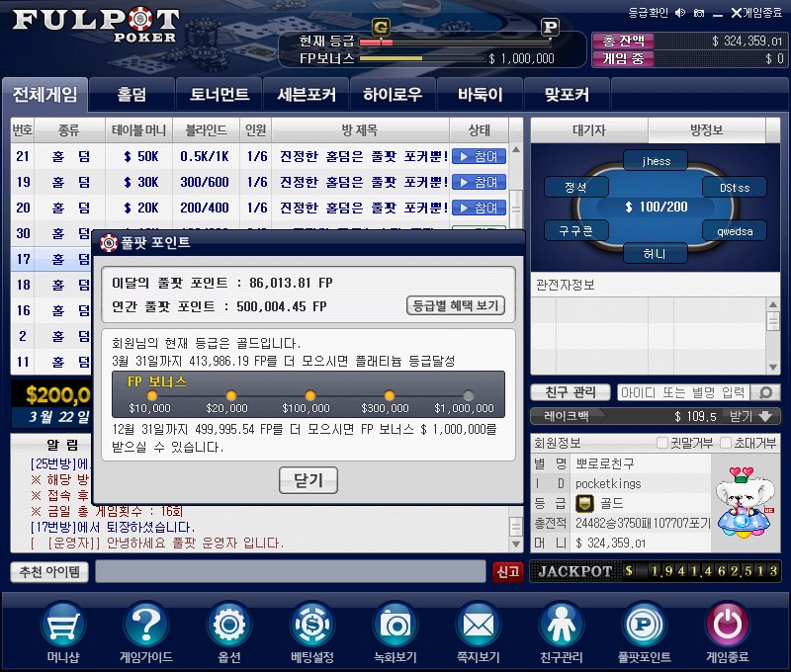Sort by 테이블 머니 column header
The height and width of the screenshot is (672, 791).
(x=138, y=130)
